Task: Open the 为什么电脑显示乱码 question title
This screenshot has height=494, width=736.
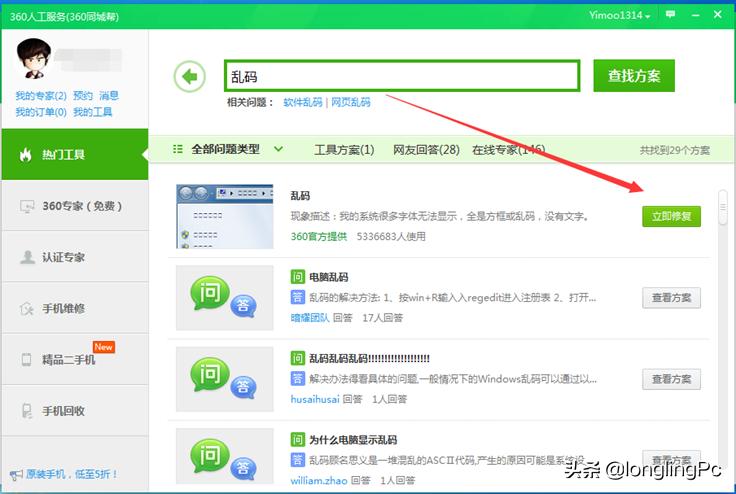Action: click(353, 440)
